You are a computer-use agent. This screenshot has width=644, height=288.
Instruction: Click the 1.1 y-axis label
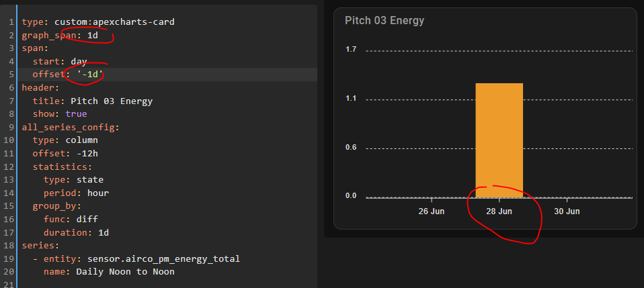[x=351, y=99]
